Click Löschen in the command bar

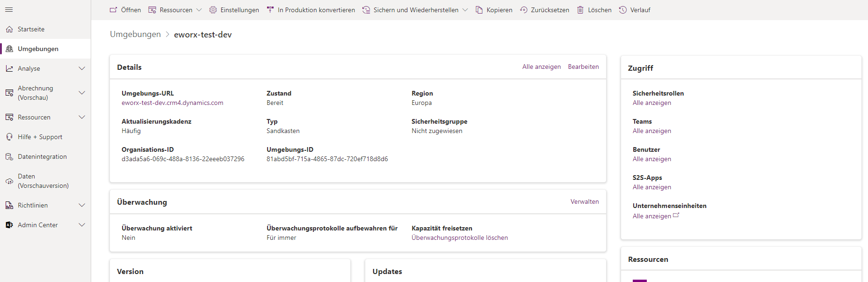tap(594, 10)
